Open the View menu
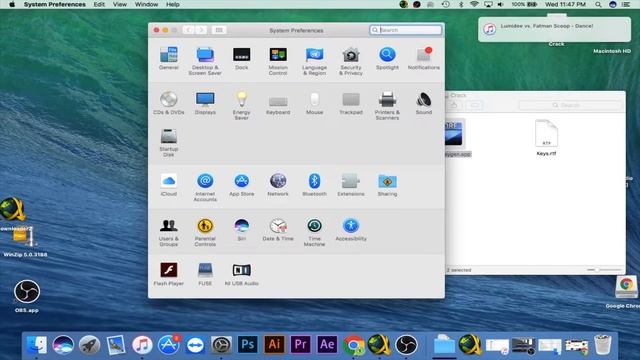 [x=120, y=4]
